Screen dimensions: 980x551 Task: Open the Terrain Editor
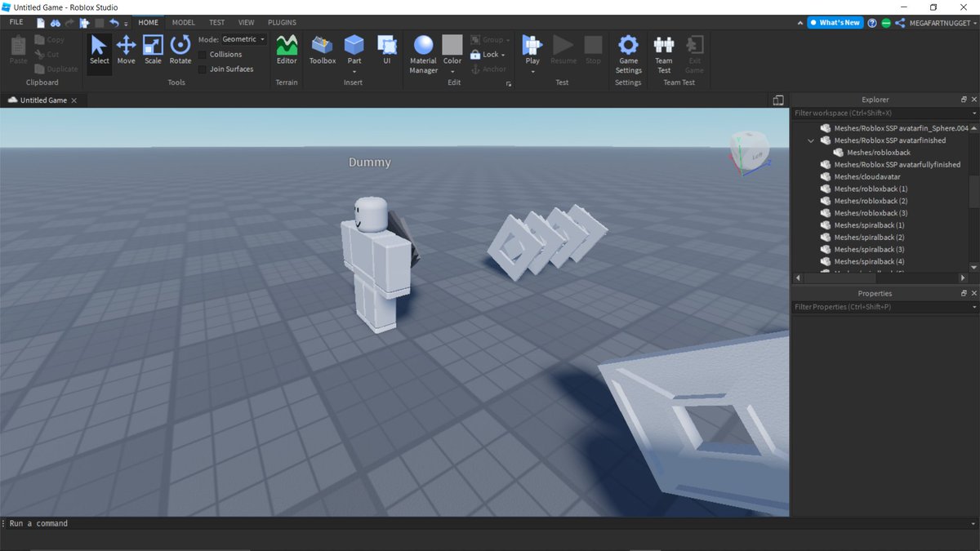pyautogui.click(x=287, y=51)
